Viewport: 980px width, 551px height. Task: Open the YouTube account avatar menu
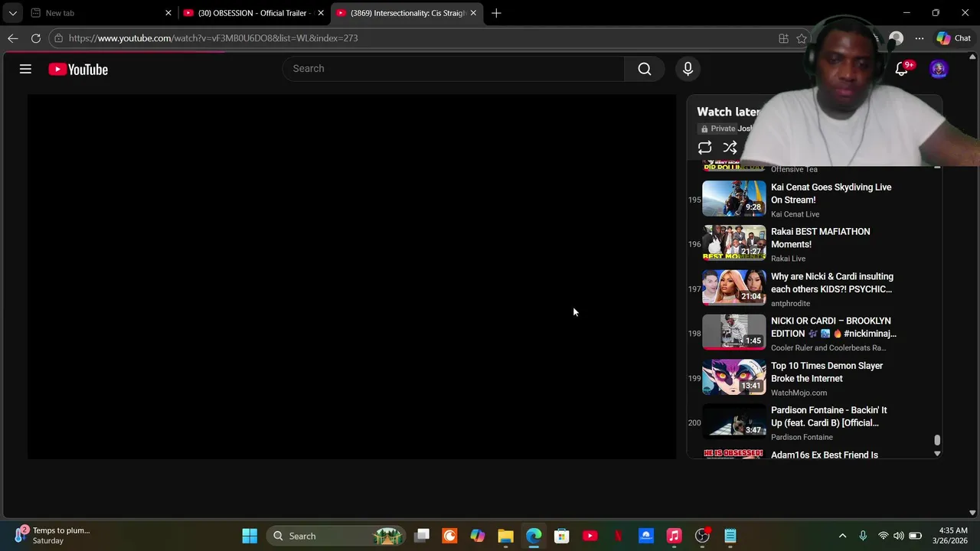pyautogui.click(x=939, y=69)
